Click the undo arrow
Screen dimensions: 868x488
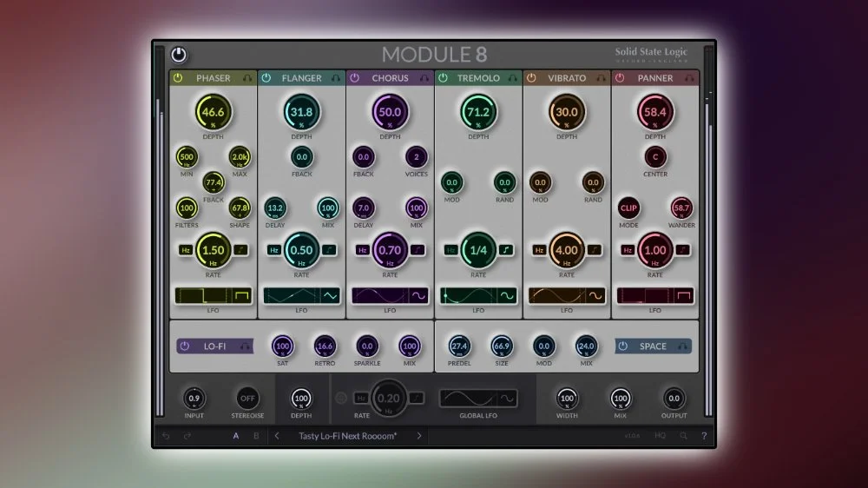pyautogui.click(x=166, y=436)
